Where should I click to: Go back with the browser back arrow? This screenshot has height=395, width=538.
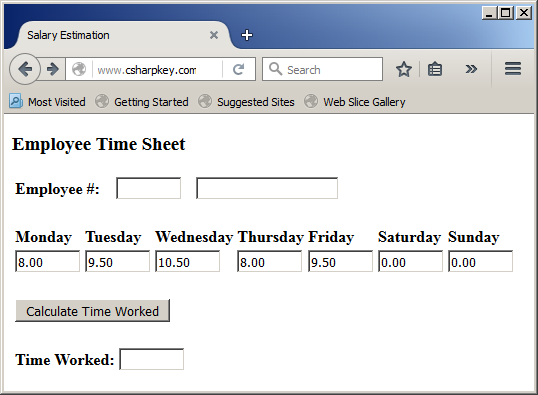[25, 69]
